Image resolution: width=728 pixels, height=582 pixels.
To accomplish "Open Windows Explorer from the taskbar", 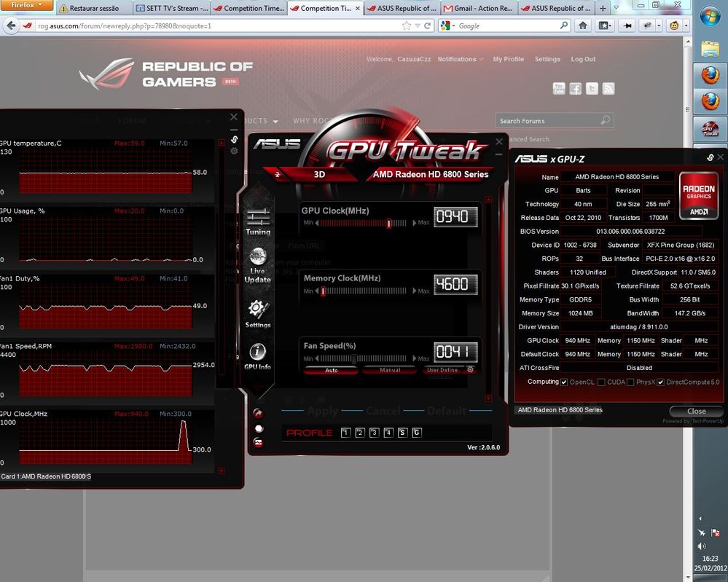I will (710, 48).
